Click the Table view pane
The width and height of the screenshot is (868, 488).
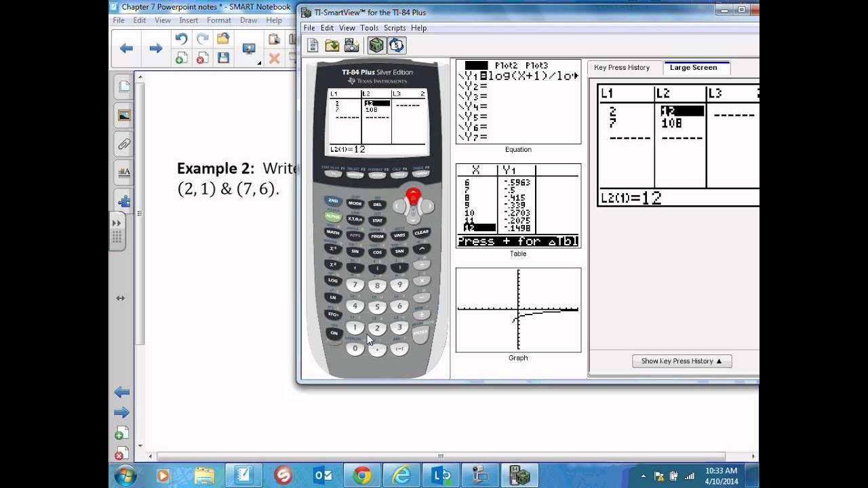coord(518,205)
